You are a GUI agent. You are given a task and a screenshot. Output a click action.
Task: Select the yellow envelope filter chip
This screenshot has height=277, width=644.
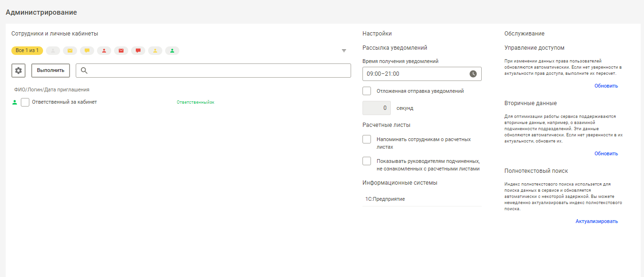click(70, 51)
